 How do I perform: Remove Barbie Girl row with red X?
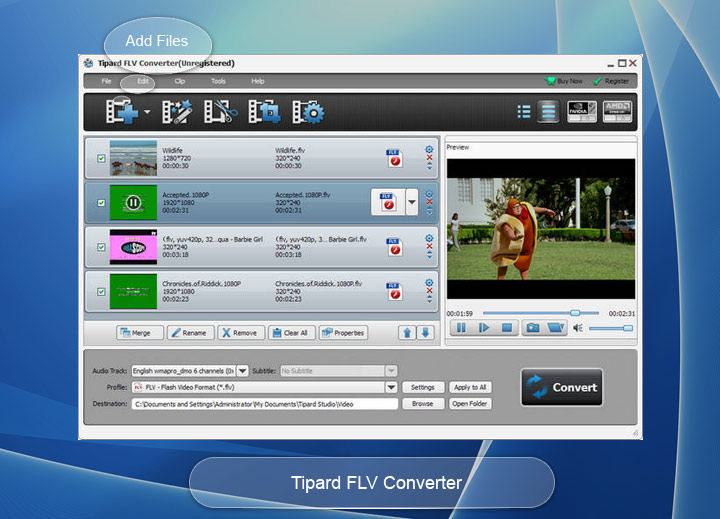[429, 246]
